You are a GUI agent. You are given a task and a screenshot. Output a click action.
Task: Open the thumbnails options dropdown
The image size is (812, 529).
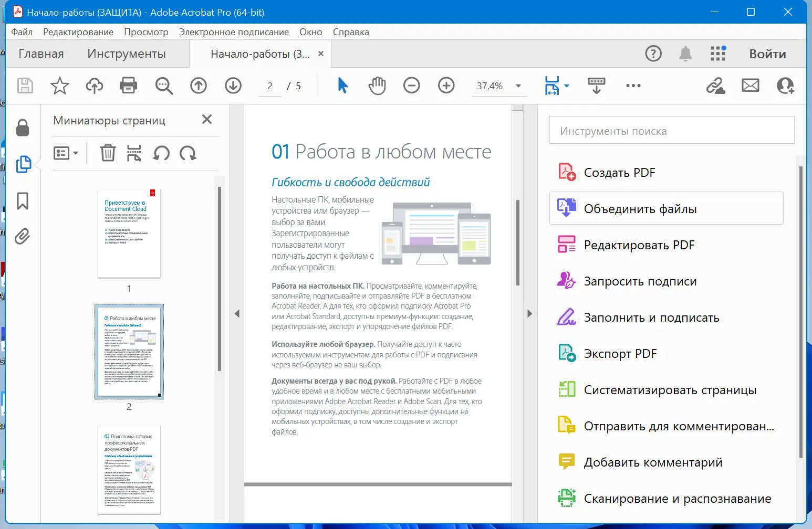point(66,153)
